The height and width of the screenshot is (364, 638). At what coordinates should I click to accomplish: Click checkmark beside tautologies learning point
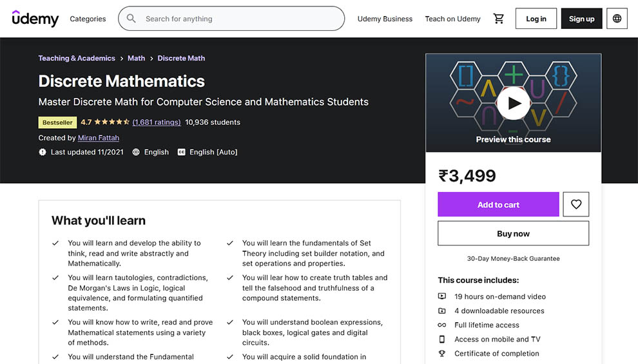pos(55,278)
